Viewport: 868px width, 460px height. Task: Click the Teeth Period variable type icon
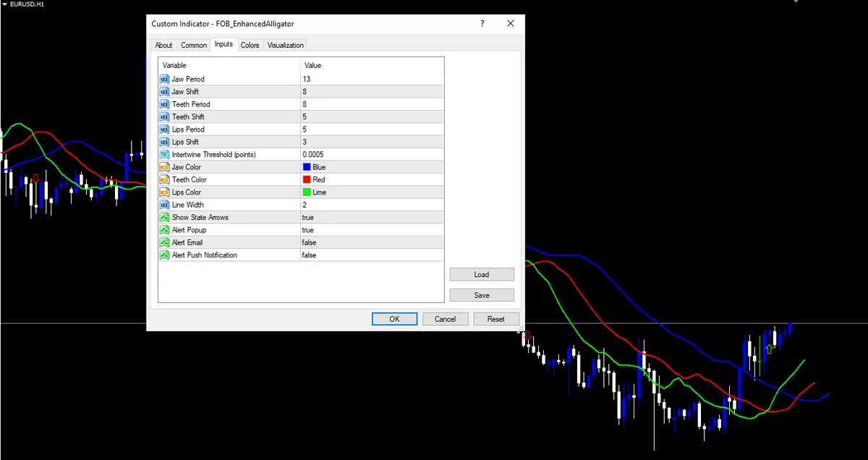164,104
